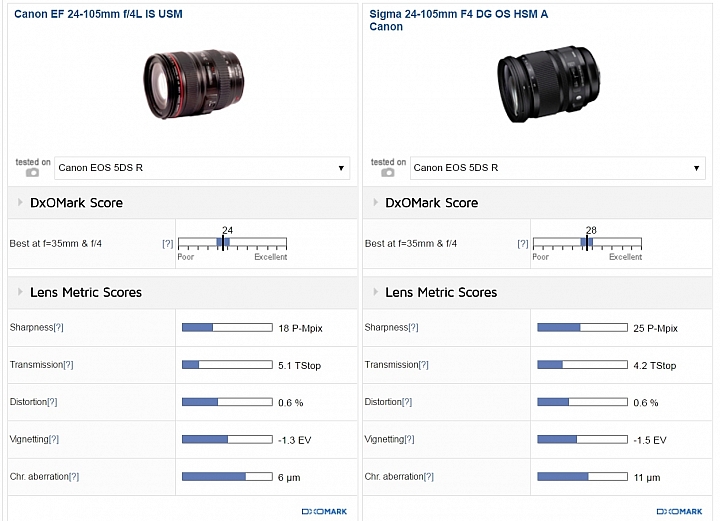Click the help [?] beside the Canon lens Chr. aberration
The image size is (720, 521).
[74, 477]
